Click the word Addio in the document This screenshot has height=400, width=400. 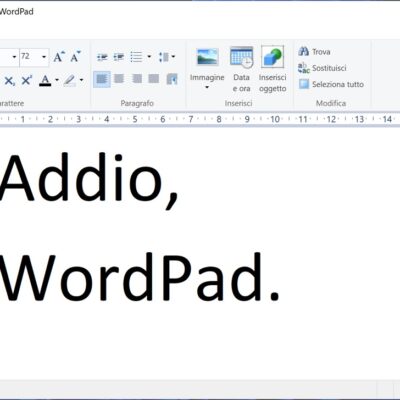click(x=89, y=181)
